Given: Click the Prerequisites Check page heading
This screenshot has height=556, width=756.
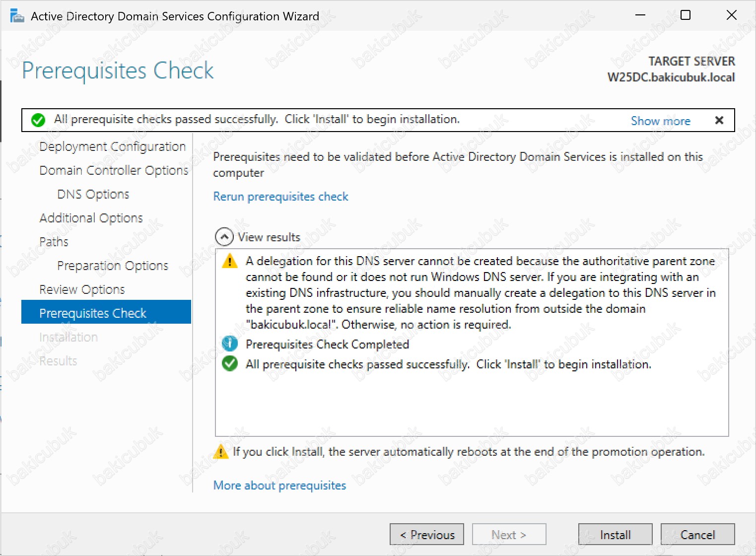Looking at the screenshot, I should [x=118, y=70].
